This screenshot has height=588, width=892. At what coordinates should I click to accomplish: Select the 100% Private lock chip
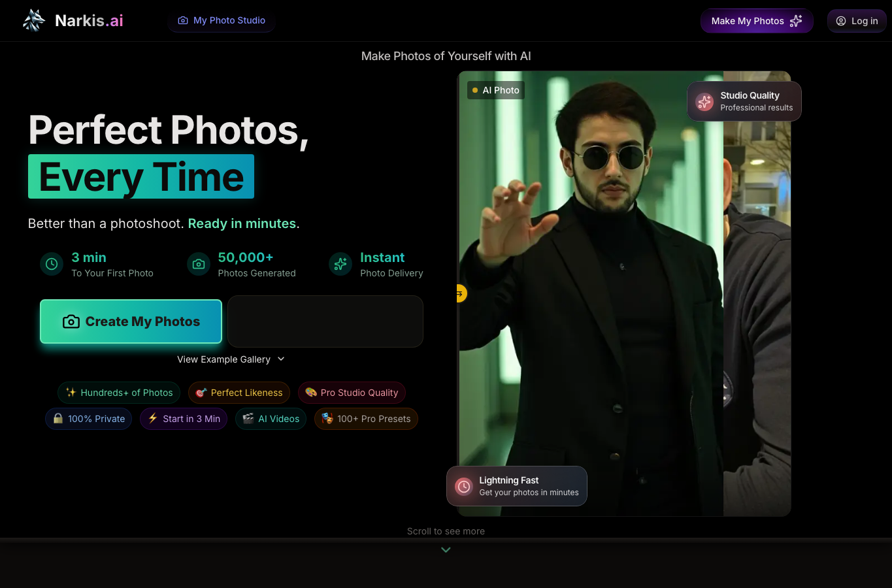[x=89, y=419]
